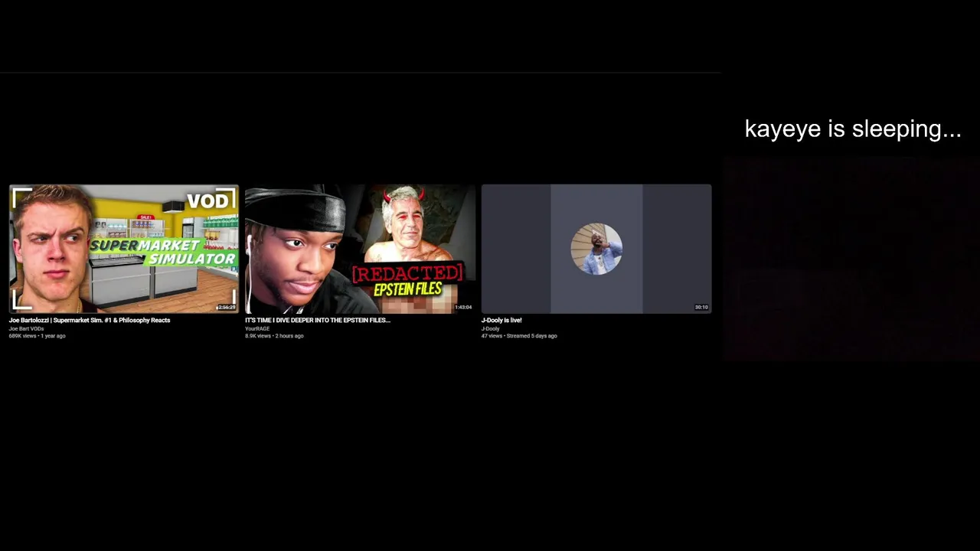Open the J-Dooly stream thumbnail
The image size is (980, 551).
[x=596, y=249]
